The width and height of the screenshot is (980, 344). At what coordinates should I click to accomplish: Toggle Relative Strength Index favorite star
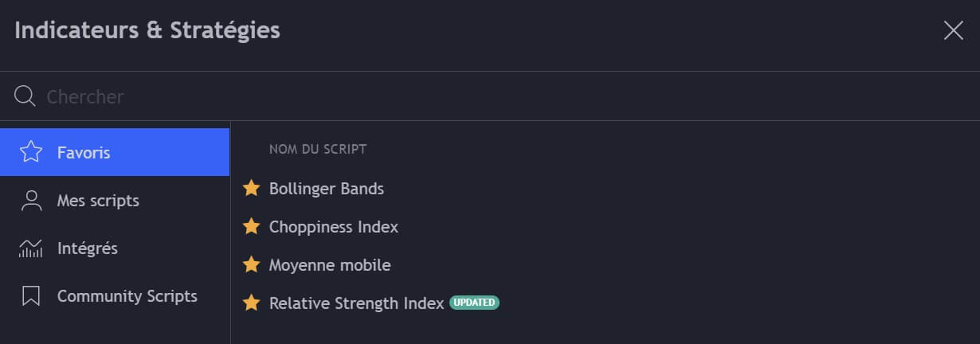[x=252, y=303]
